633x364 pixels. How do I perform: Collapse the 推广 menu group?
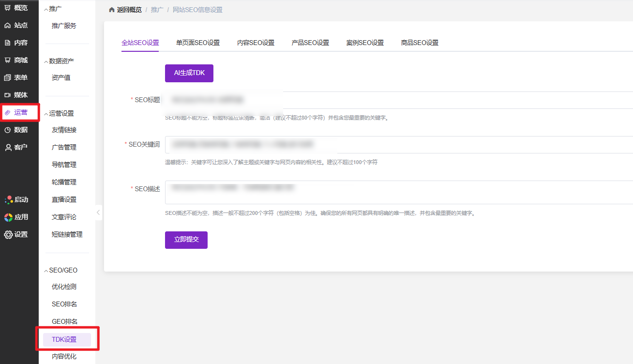tap(46, 9)
